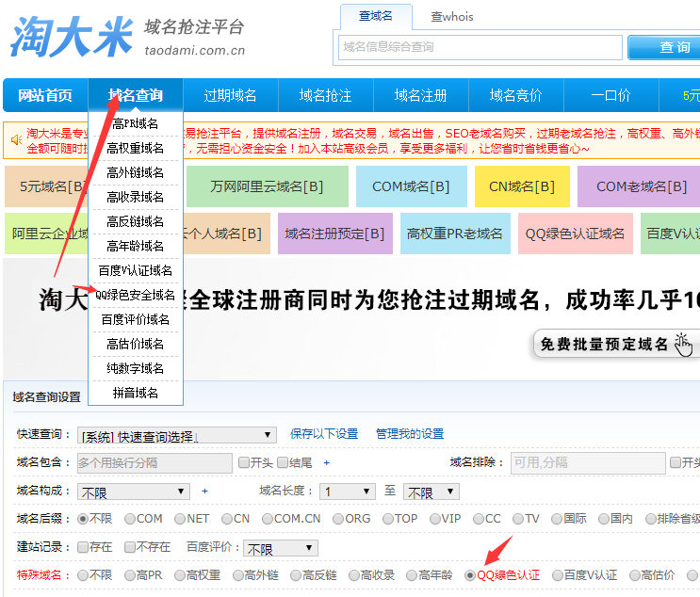This screenshot has width=700, height=597.
Task: Select 高收录域名 from dropdown menu
Action: click(x=136, y=197)
